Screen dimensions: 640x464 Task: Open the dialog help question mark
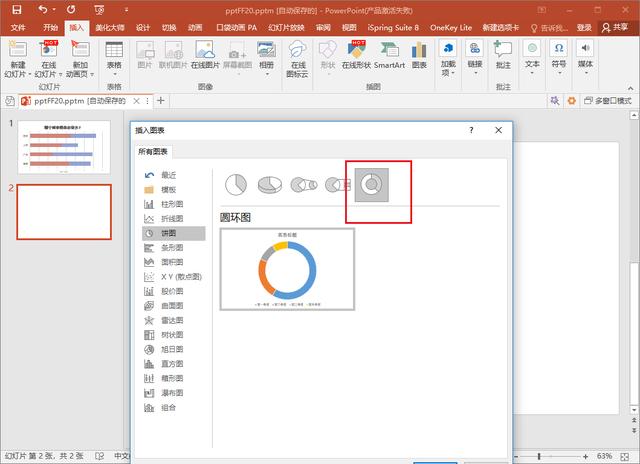pyautogui.click(x=471, y=131)
